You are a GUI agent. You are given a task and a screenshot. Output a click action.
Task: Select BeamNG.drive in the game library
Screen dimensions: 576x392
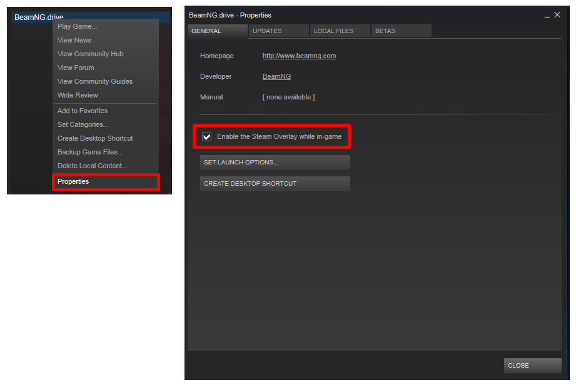point(90,18)
